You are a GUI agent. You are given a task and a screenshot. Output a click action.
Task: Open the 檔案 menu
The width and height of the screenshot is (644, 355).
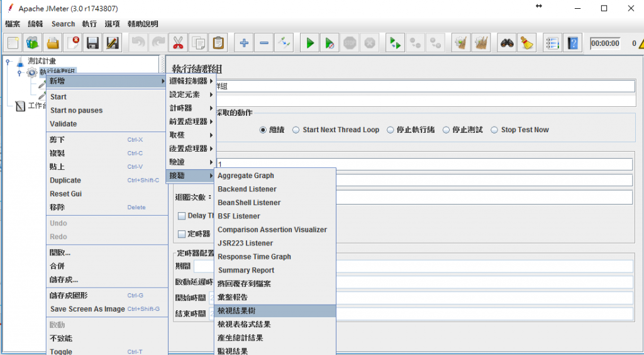pyautogui.click(x=13, y=24)
